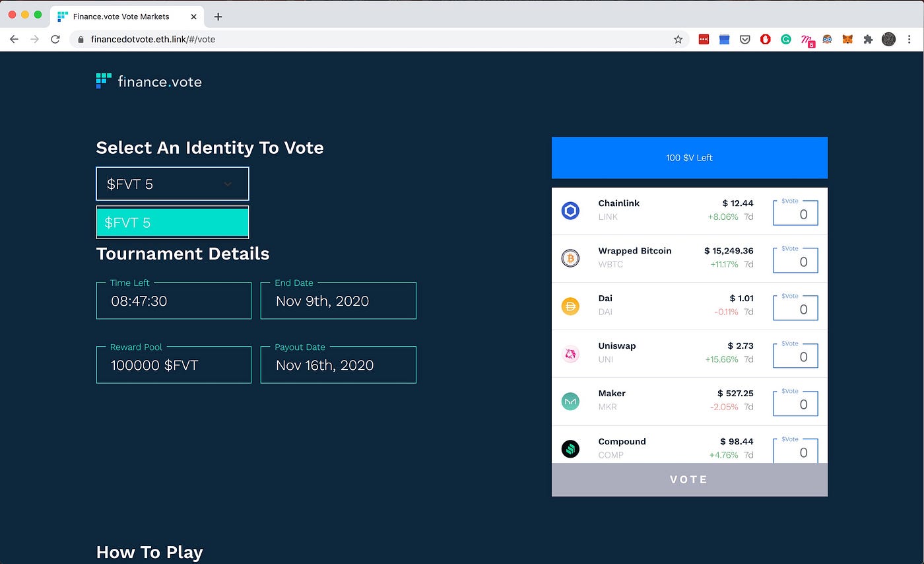Click the Maker -2.05% change
The width and height of the screenshot is (924, 564).
[x=724, y=407]
